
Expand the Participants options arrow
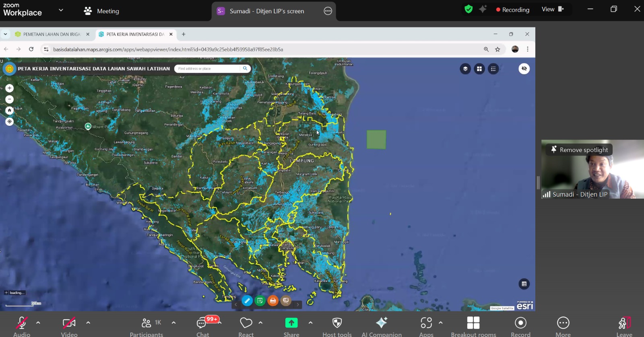pyautogui.click(x=173, y=323)
